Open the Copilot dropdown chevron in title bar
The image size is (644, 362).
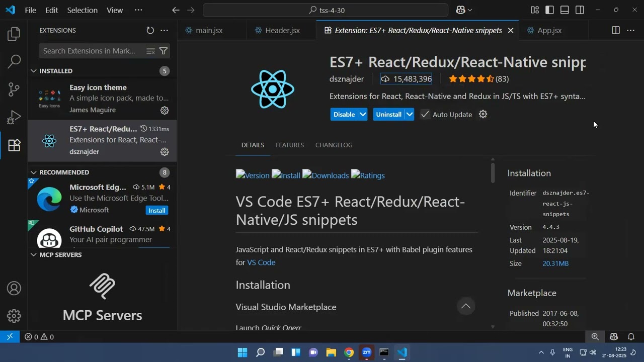pos(470,10)
